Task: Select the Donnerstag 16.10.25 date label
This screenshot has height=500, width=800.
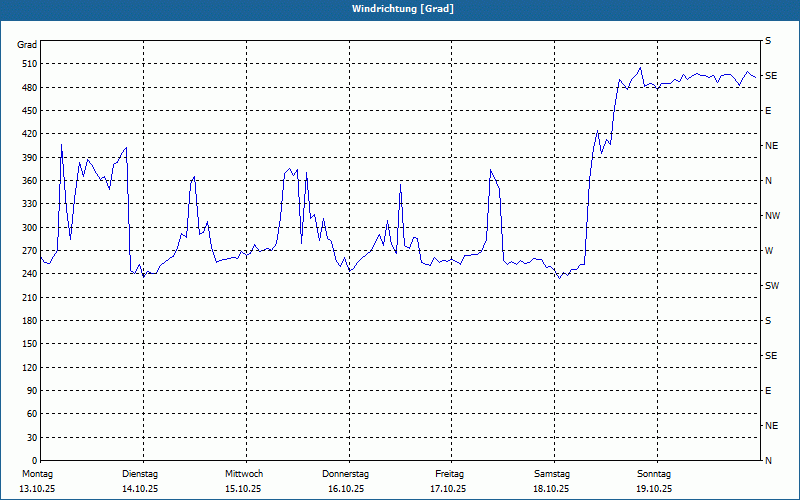Action: (346, 481)
